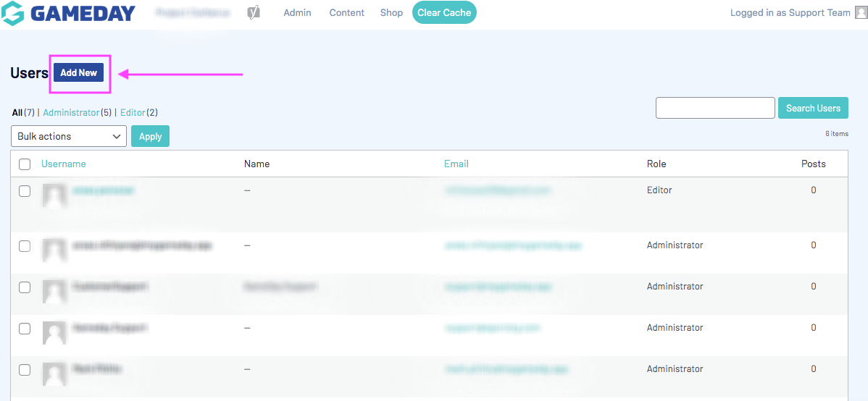
Task: Click avatar in first Administrator row
Action: tap(54, 250)
